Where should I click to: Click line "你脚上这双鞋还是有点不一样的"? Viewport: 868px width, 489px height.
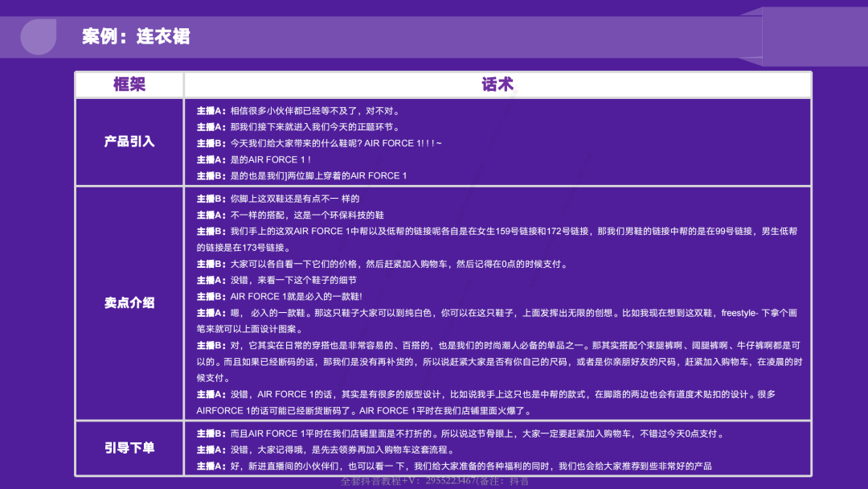click(278, 199)
